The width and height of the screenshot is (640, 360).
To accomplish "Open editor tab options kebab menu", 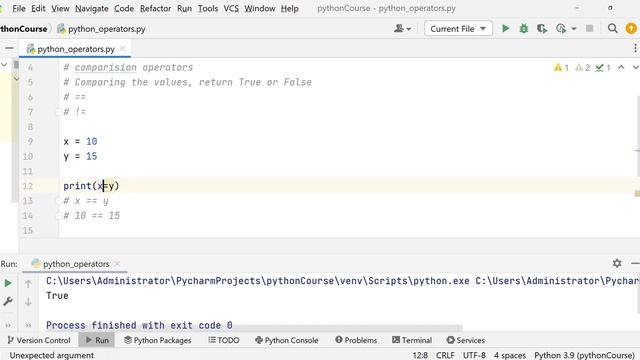I will click(635, 49).
